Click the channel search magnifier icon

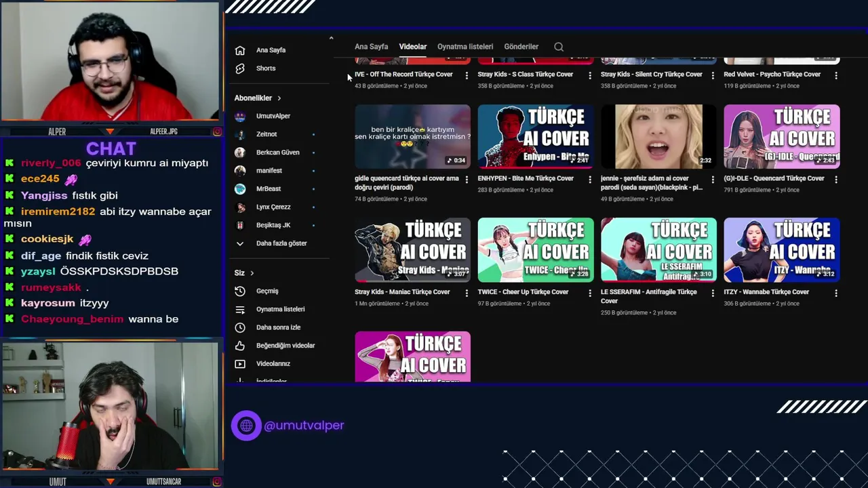(x=559, y=47)
